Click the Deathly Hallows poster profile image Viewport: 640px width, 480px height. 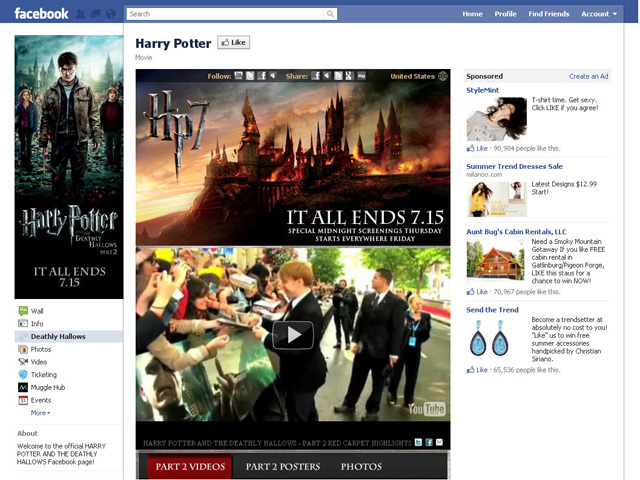pos(69,167)
